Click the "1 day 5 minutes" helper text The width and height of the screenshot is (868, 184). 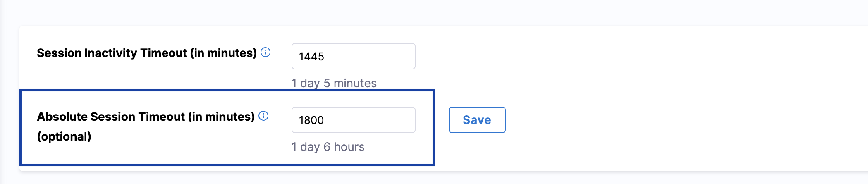tap(334, 83)
